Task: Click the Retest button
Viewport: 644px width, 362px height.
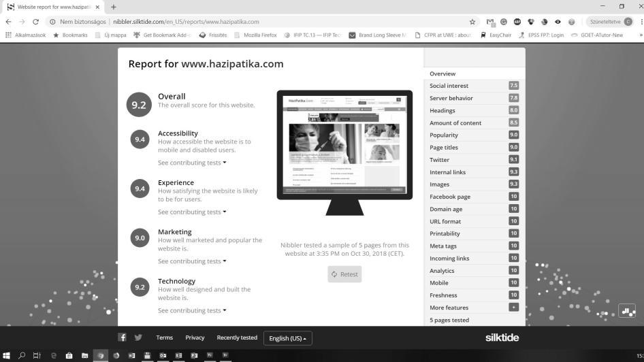Action: (x=344, y=274)
